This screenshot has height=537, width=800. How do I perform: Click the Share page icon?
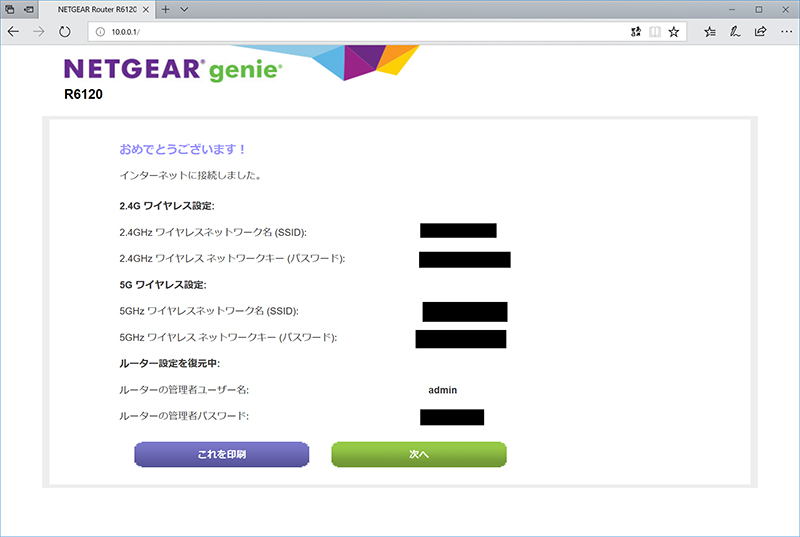click(x=760, y=32)
